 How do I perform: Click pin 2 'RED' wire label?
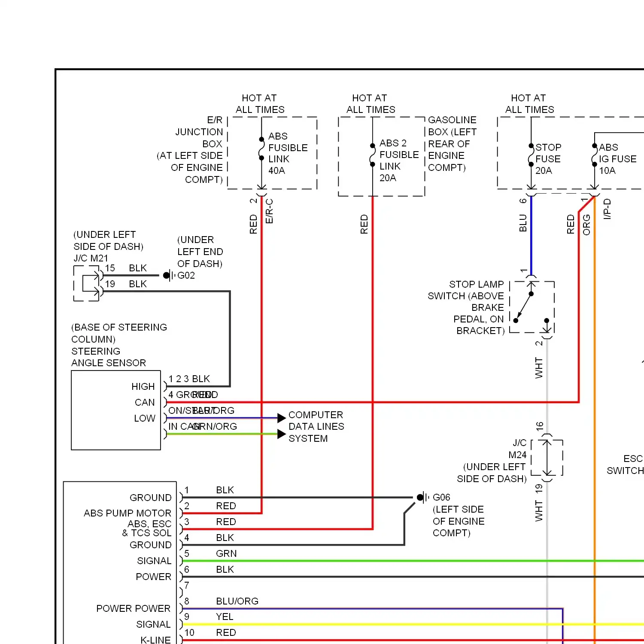click(226, 506)
